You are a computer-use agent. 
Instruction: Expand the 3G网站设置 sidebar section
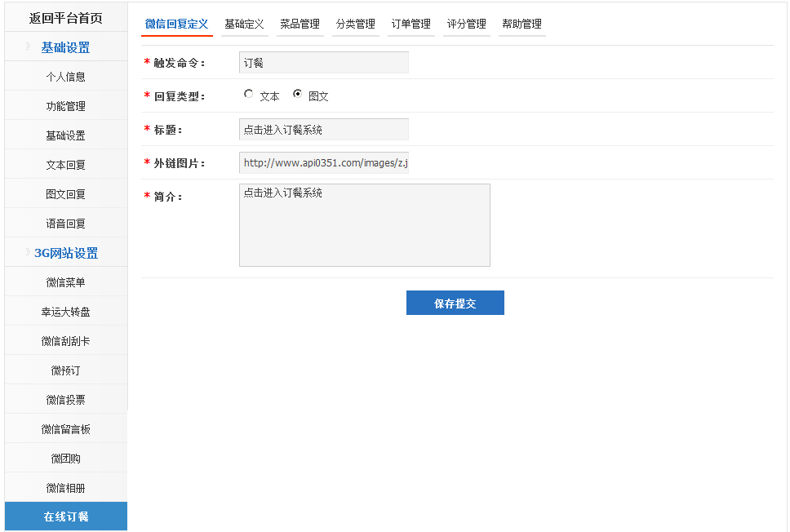pos(64,252)
